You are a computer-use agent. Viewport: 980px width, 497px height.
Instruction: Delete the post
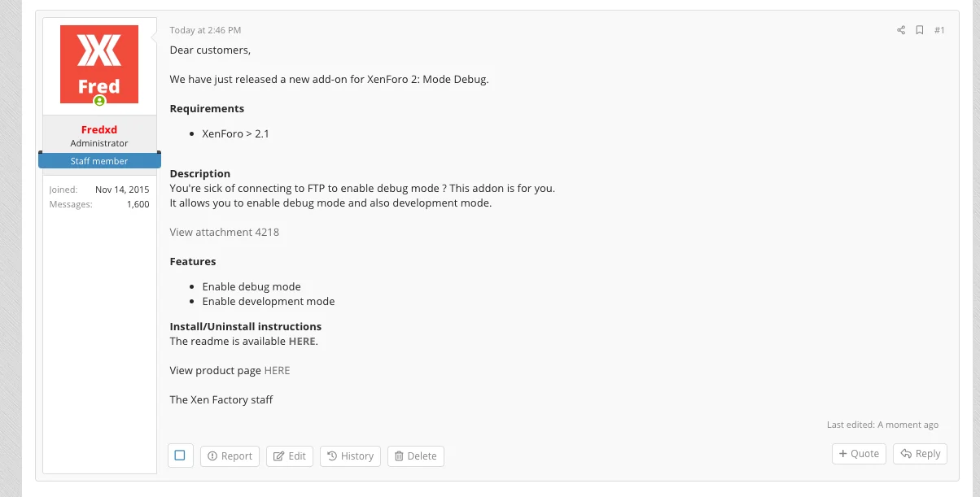point(415,456)
